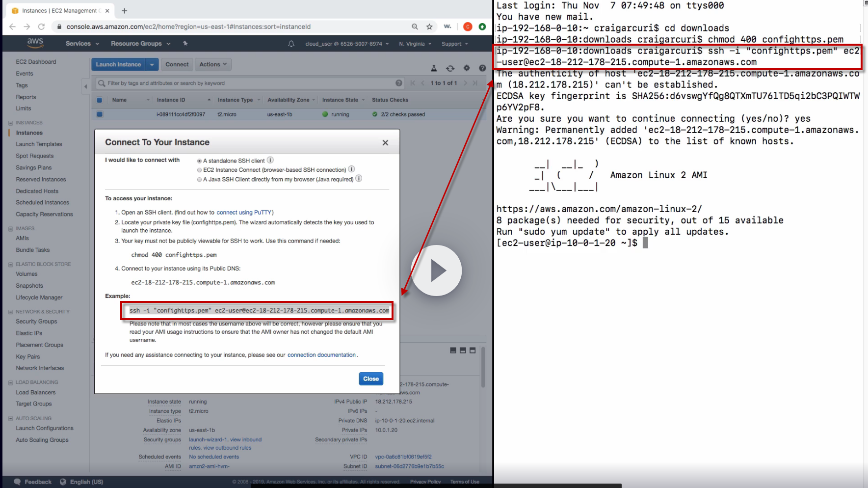Toggle the select-all checkbox in table header
The width and height of the screenshot is (868, 488).
click(x=100, y=100)
